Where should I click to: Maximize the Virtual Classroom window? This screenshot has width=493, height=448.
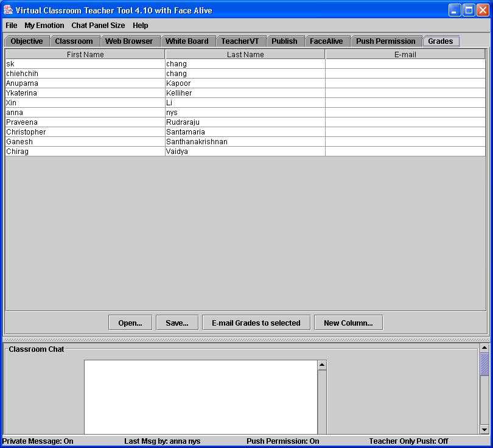point(469,10)
